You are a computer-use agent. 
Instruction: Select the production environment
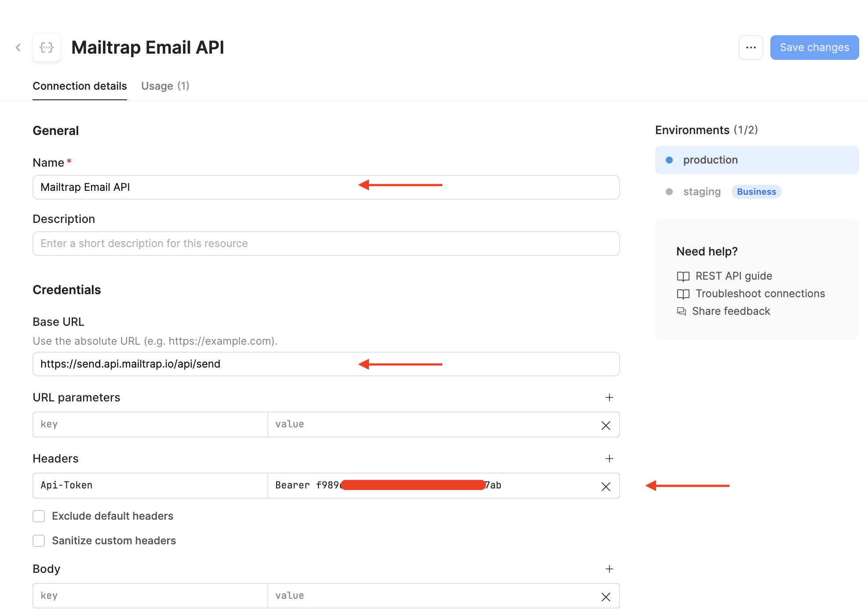click(x=757, y=160)
